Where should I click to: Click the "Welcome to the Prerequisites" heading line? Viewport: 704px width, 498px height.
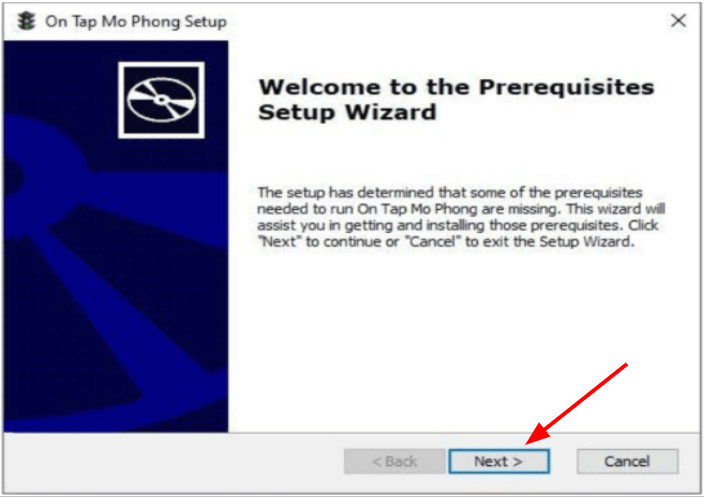tap(456, 87)
